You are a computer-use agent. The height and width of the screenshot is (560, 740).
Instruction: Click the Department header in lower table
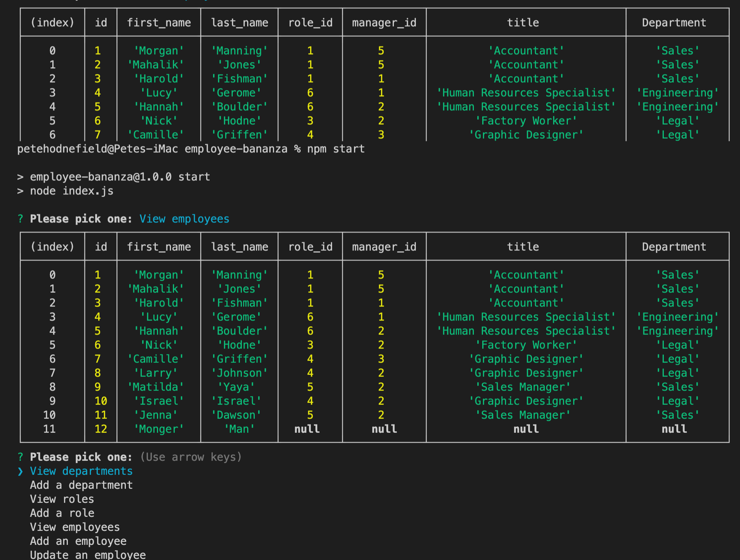pos(674,247)
